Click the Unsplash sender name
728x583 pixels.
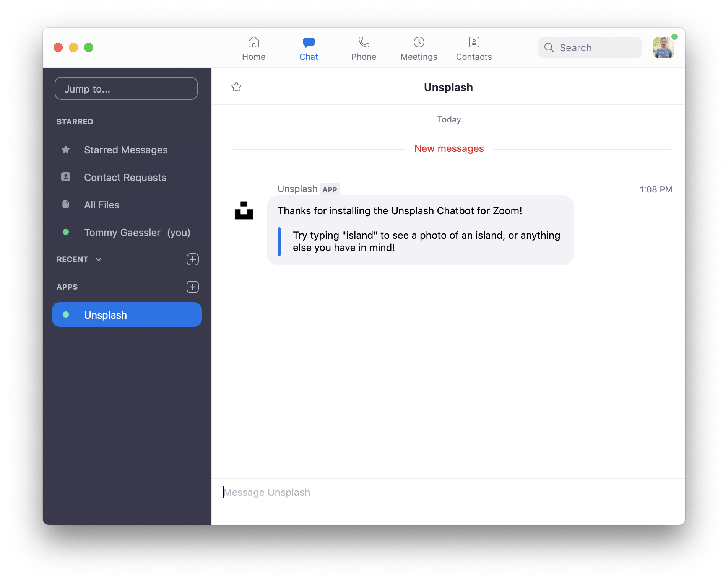click(x=297, y=189)
